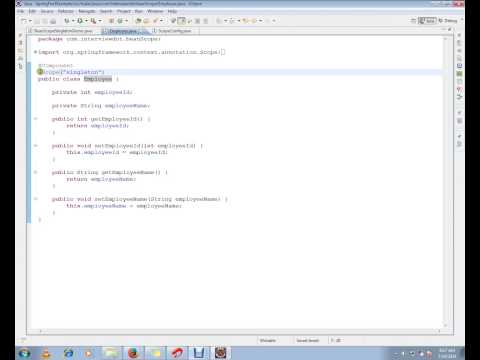Collapse the setEmployeeId method fold

click(35, 145)
